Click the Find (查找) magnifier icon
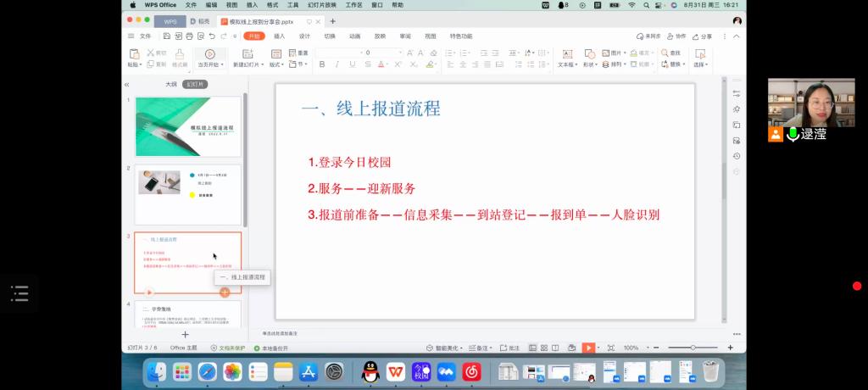 click(665, 53)
